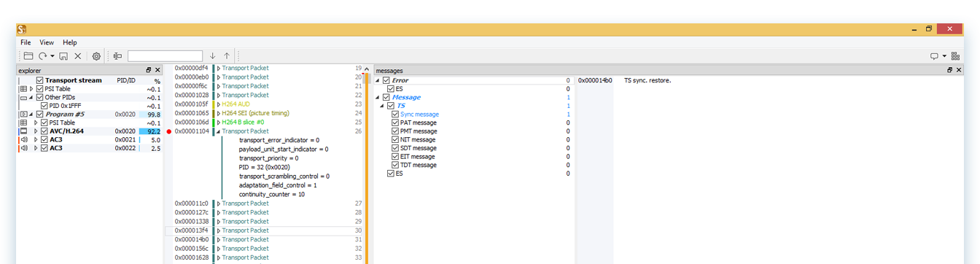This screenshot has width=980, height=264.
Task: Collapse the TS node in messages
Action: tap(382, 106)
